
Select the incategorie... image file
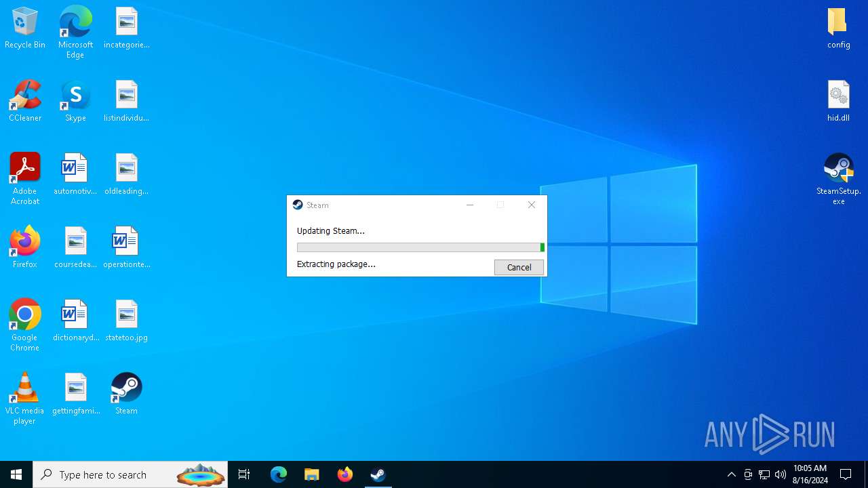click(x=127, y=28)
